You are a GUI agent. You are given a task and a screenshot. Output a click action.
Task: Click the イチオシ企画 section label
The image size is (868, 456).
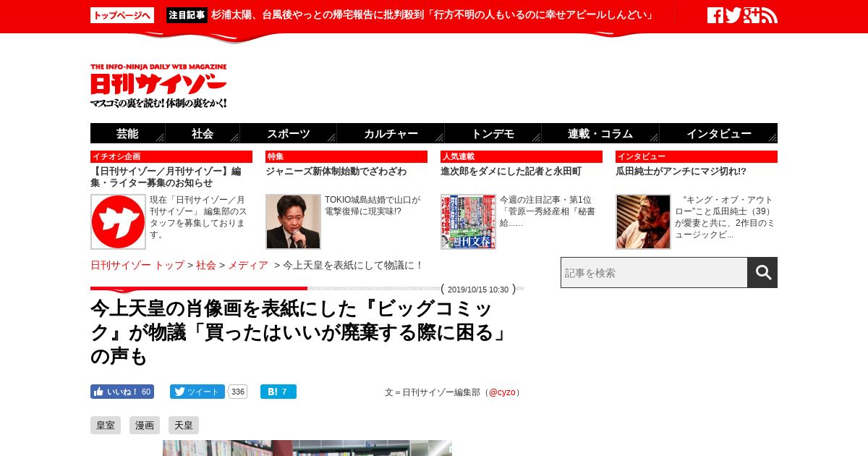click(171, 156)
